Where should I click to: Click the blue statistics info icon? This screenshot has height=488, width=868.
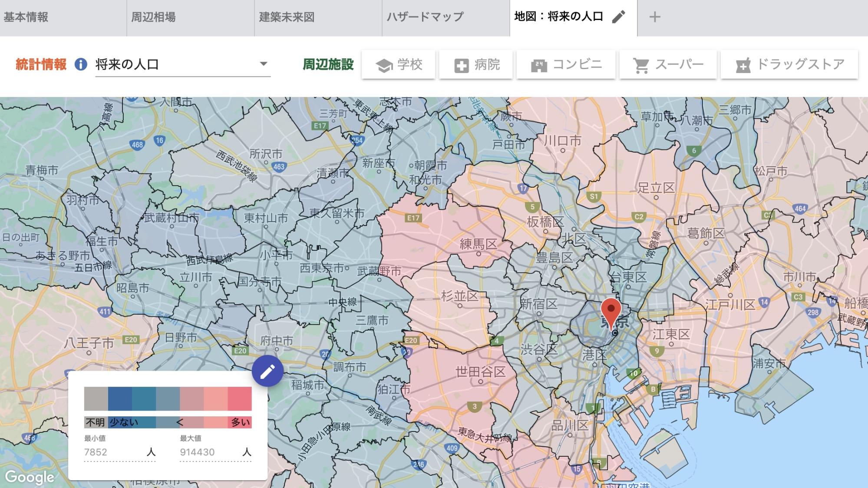[80, 64]
